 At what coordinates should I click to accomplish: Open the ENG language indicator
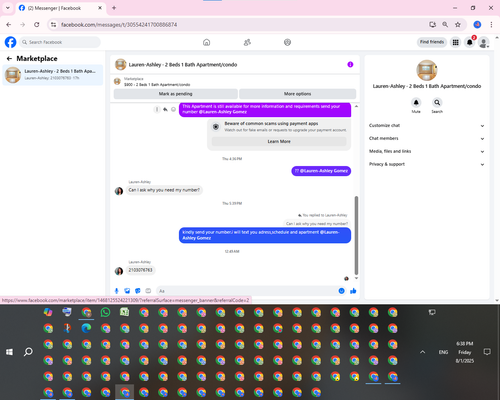point(443,352)
